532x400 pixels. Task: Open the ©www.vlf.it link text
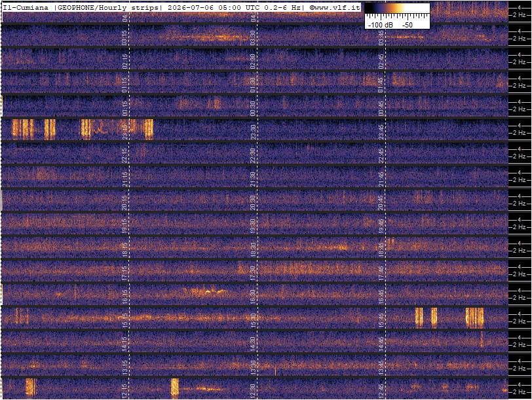tap(335, 7)
